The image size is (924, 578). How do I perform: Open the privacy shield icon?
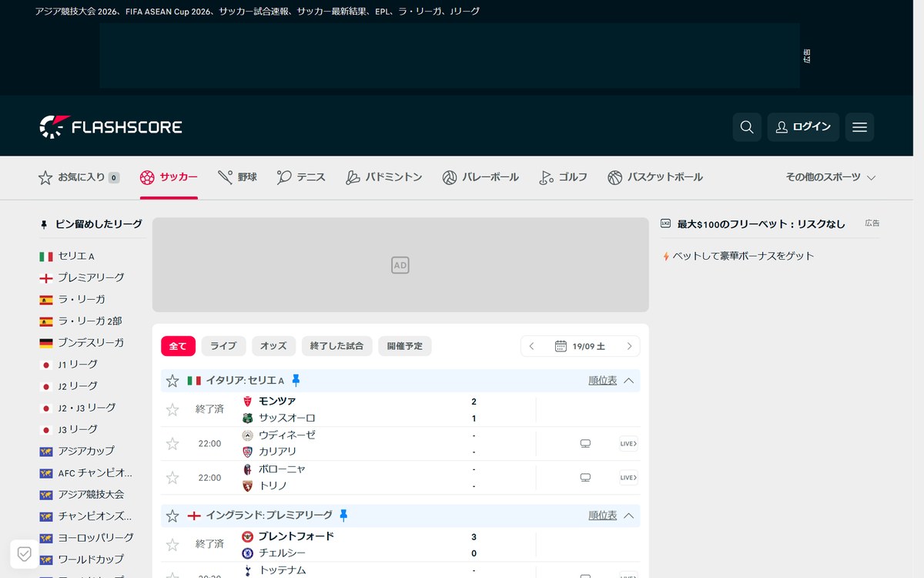[24, 553]
